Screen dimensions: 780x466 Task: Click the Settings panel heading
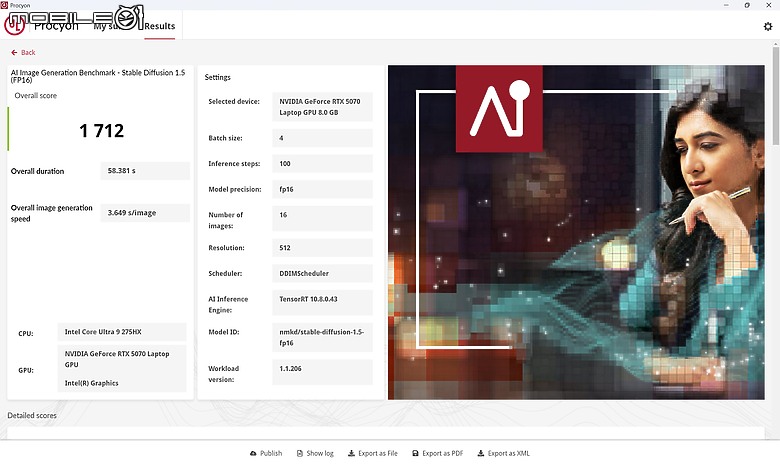tap(217, 77)
